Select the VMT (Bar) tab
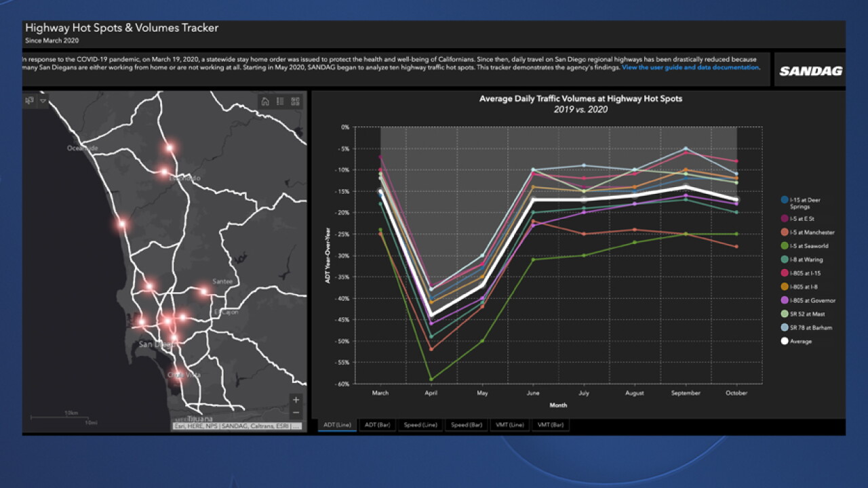The height and width of the screenshot is (488, 868). [x=551, y=425]
